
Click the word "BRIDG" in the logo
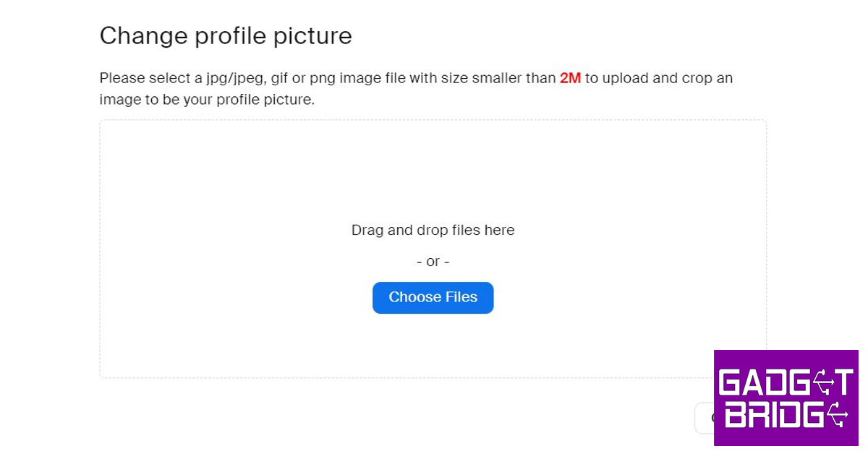click(774, 415)
